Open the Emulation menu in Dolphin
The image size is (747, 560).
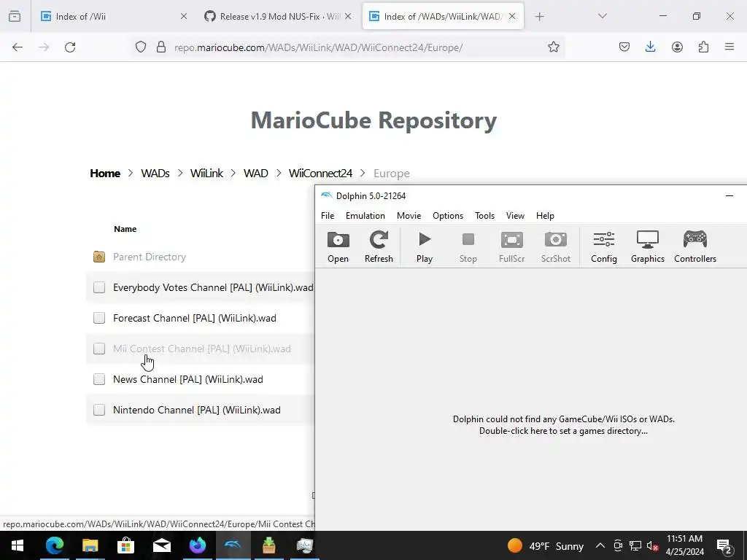point(365,216)
